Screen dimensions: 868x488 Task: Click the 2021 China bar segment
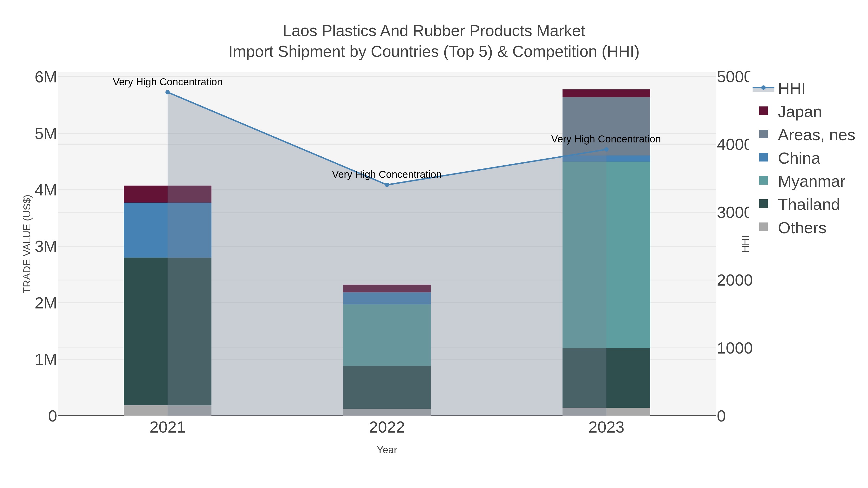[168, 230]
